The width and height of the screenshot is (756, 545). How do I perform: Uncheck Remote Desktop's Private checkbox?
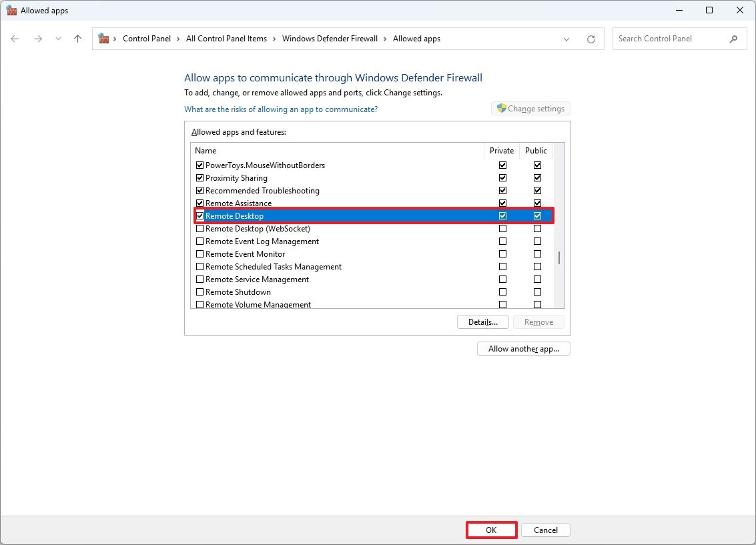click(502, 215)
